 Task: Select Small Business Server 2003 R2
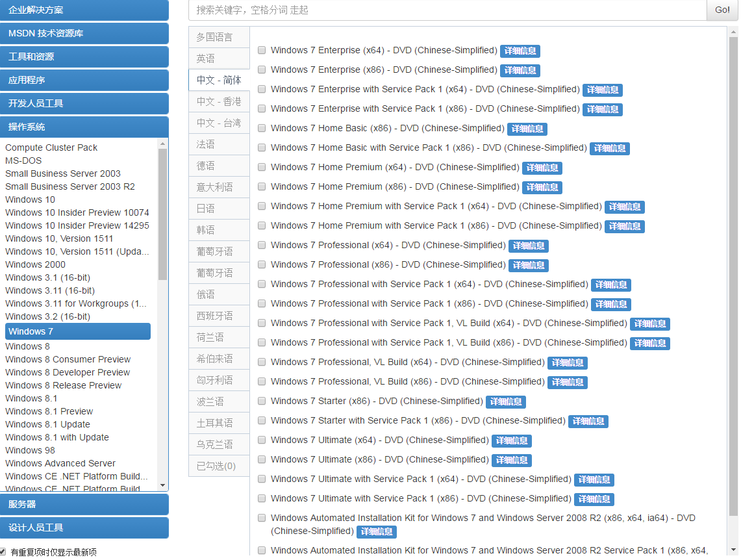point(70,186)
